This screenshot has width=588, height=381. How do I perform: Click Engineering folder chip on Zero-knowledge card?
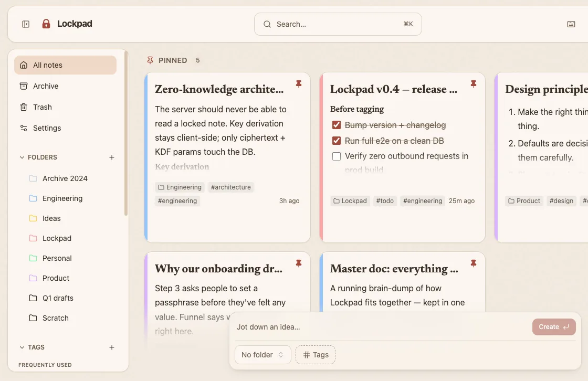pos(180,187)
